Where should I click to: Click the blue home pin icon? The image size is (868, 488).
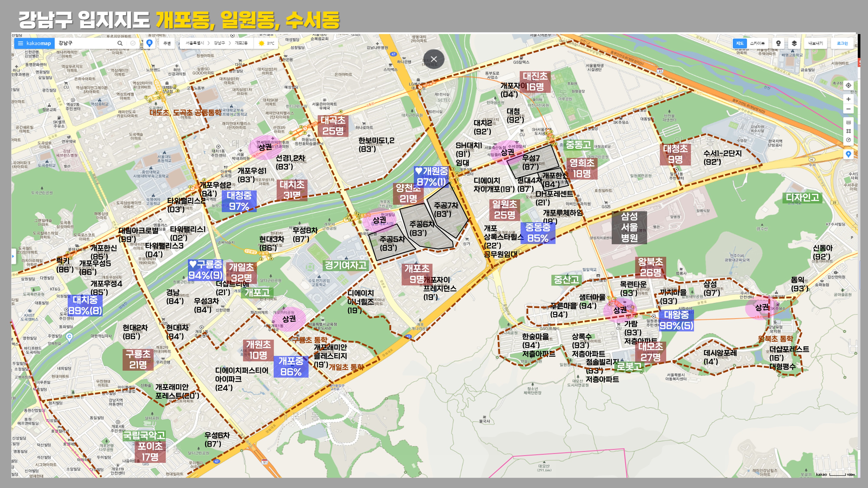click(x=150, y=43)
